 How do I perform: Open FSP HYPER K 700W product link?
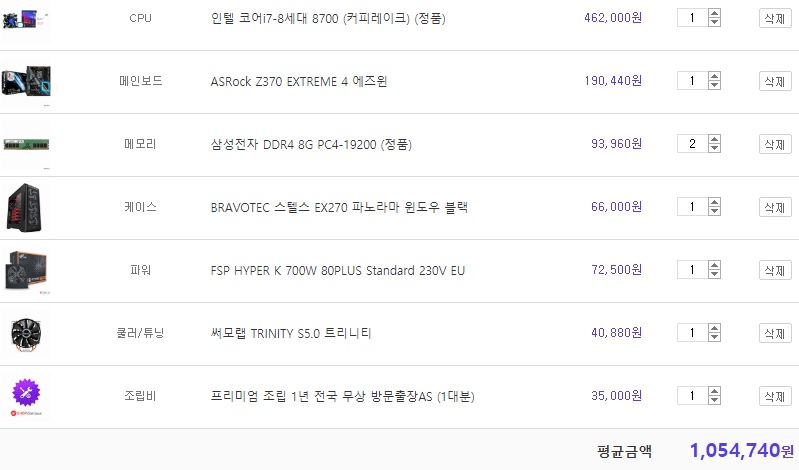pos(337,271)
